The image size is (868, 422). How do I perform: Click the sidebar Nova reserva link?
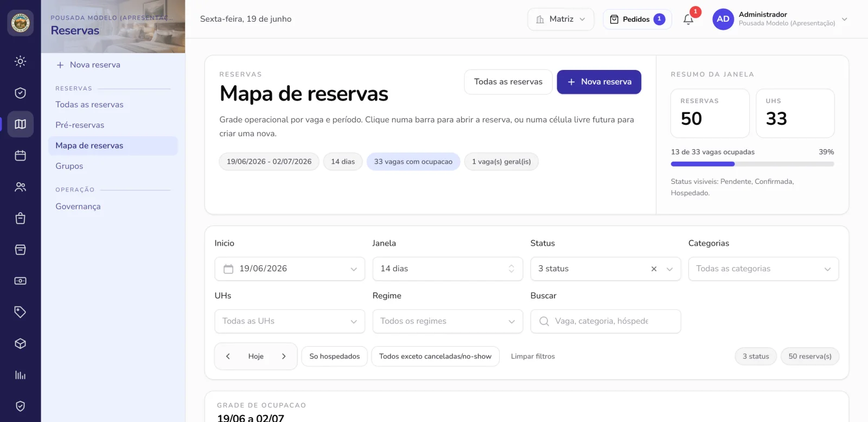click(88, 65)
